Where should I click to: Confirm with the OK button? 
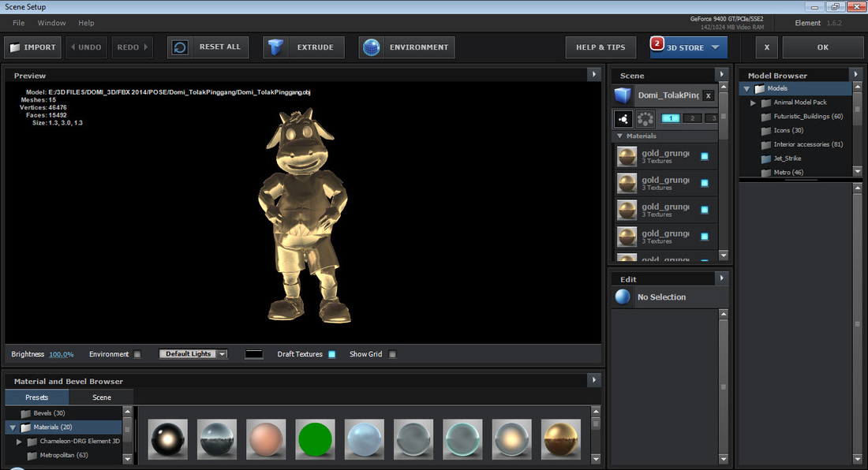coord(823,47)
